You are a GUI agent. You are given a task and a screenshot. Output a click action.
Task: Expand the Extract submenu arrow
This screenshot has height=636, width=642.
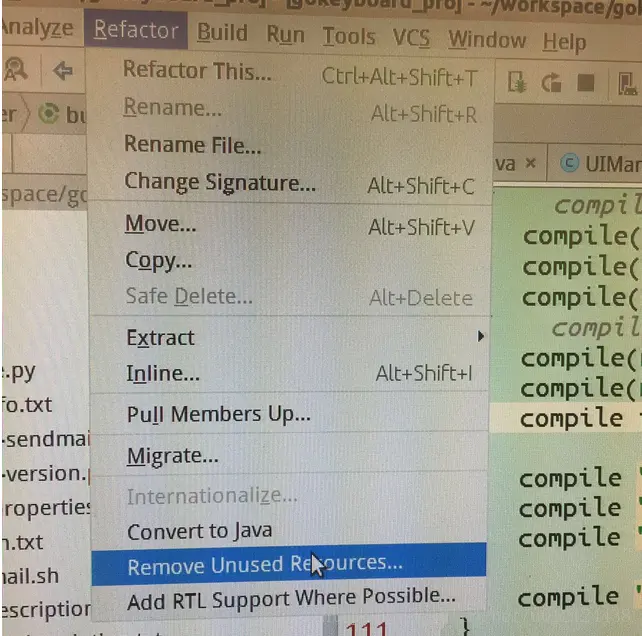pos(481,337)
